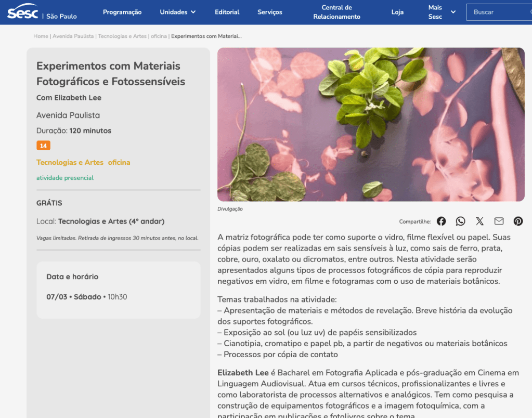Open Avenida Paulista breadcrumb link
Viewport: 532px width, 418px height.
click(73, 36)
